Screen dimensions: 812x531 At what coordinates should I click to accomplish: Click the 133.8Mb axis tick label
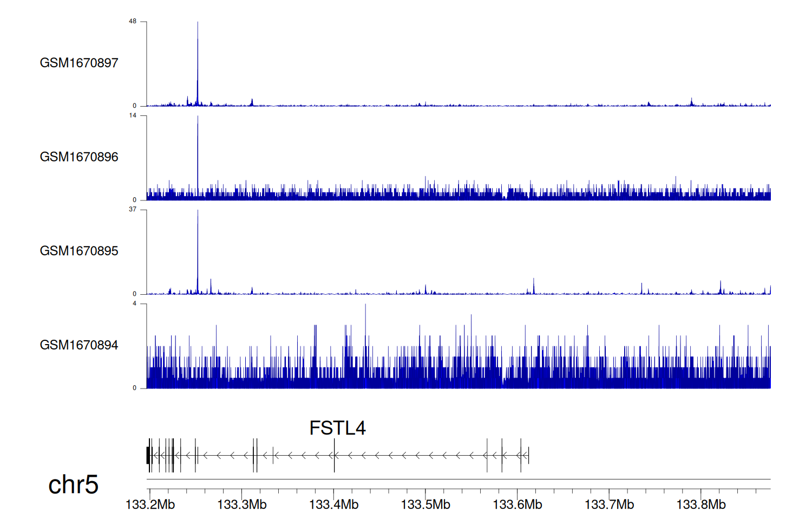tap(701, 504)
